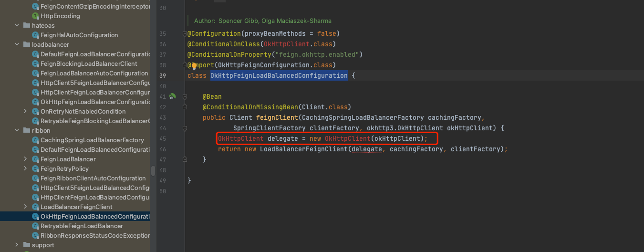Select DefaultFeignLoadBalancedConfiguration in the ribbon package
The image size is (644, 252).
95,150
